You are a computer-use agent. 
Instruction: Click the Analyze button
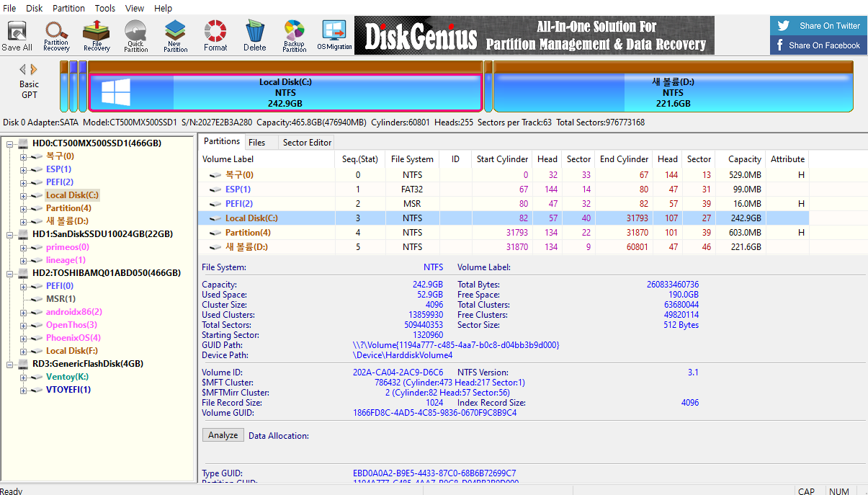click(223, 435)
